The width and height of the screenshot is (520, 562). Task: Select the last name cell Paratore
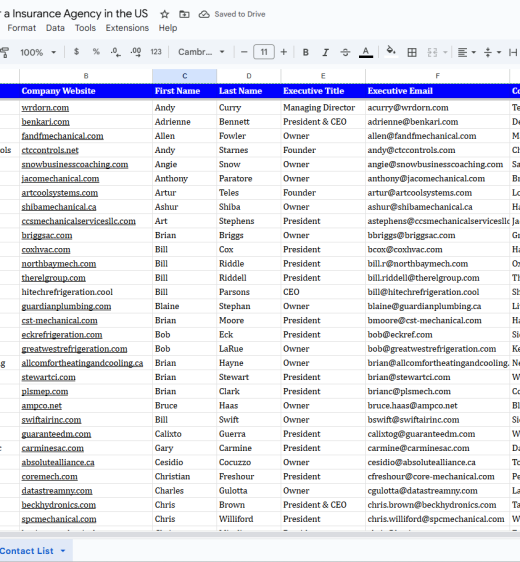[249, 178]
